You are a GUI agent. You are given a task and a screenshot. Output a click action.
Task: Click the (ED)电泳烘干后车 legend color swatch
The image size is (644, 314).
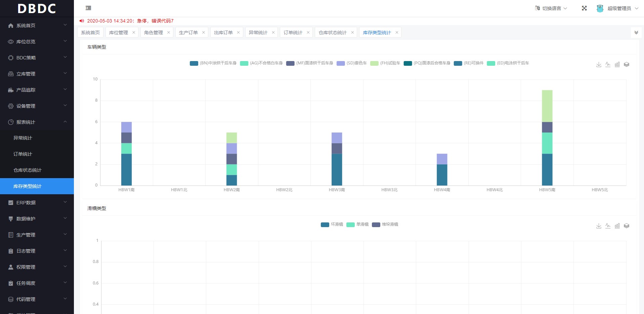[x=491, y=63]
